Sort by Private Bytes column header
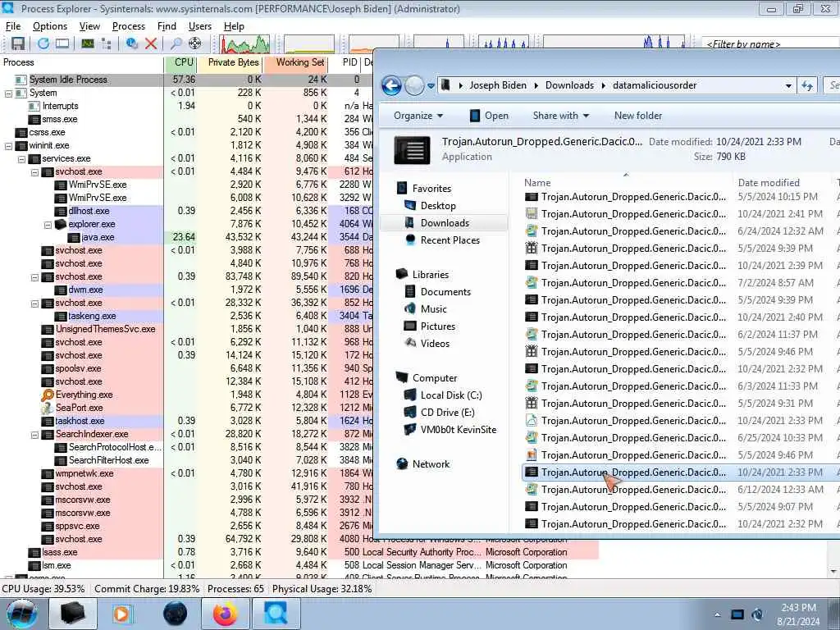840x630 pixels. pyautogui.click(x=230, y=62)
